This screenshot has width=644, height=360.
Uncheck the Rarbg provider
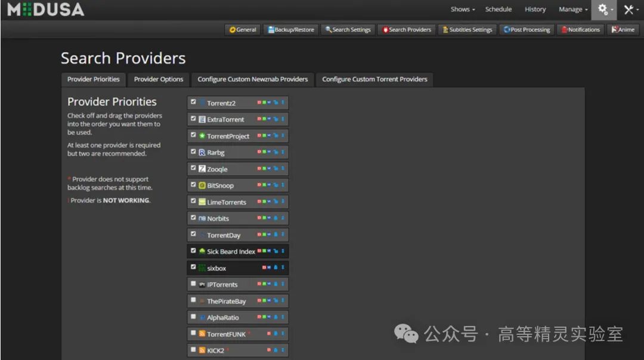pos(193,151)
